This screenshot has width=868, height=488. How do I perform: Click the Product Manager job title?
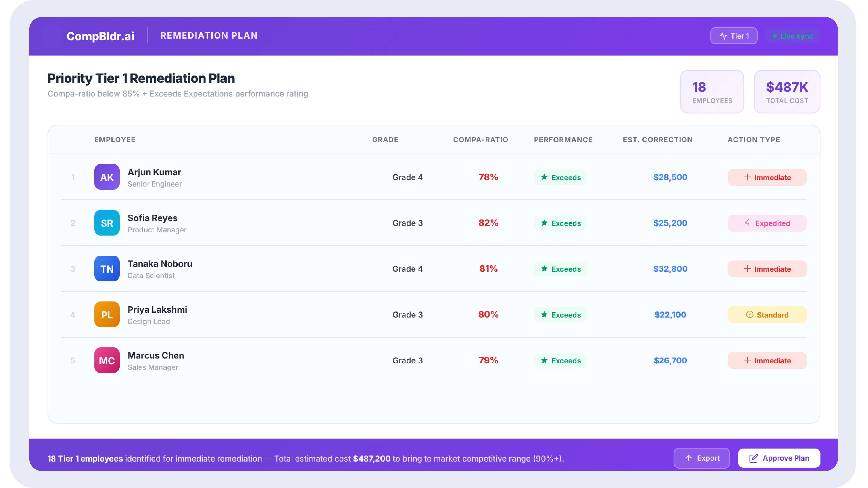tap(157, 230)
